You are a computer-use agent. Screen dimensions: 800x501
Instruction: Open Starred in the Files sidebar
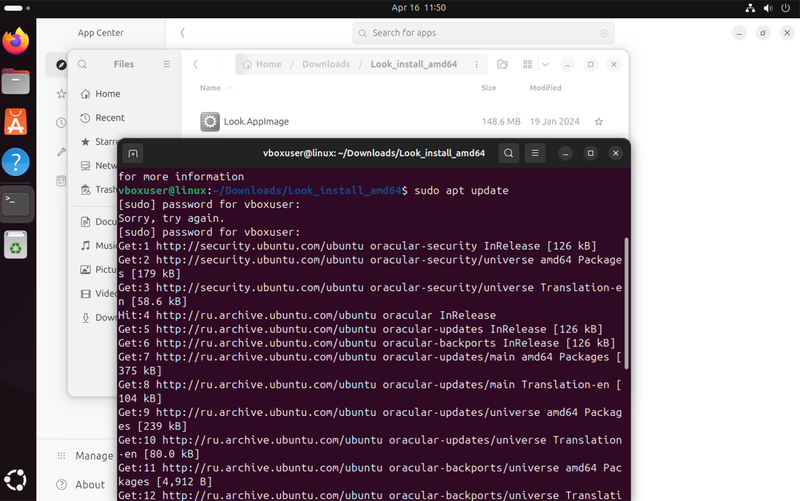point(98,142)
